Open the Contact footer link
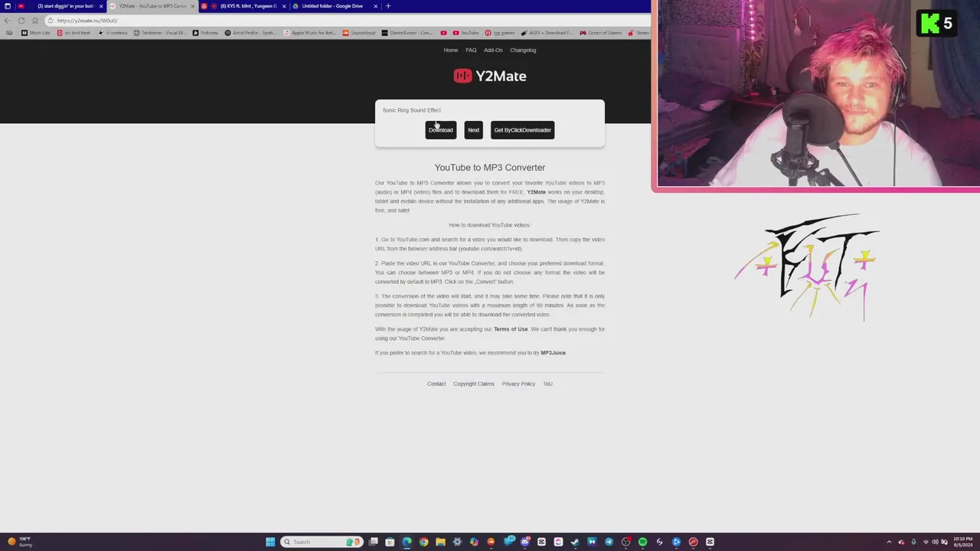This screenshot has height=551, width=980. [436, 384]
